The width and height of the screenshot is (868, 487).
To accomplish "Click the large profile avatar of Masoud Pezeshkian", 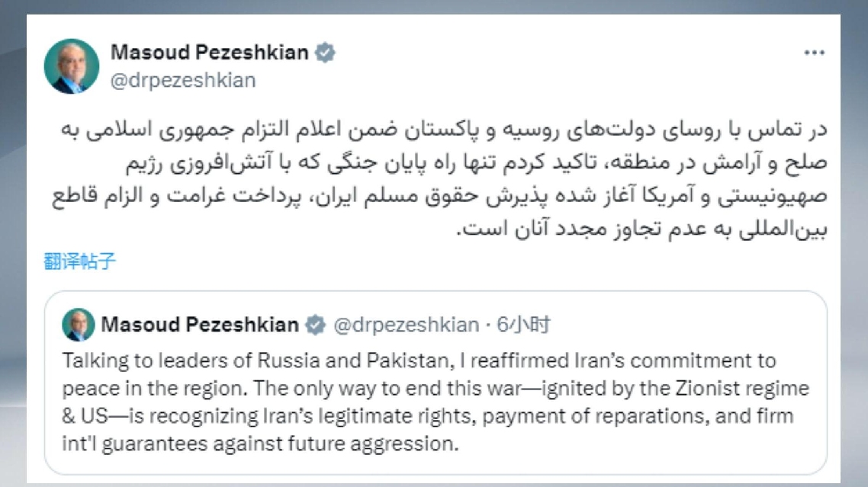I will 72,66.
